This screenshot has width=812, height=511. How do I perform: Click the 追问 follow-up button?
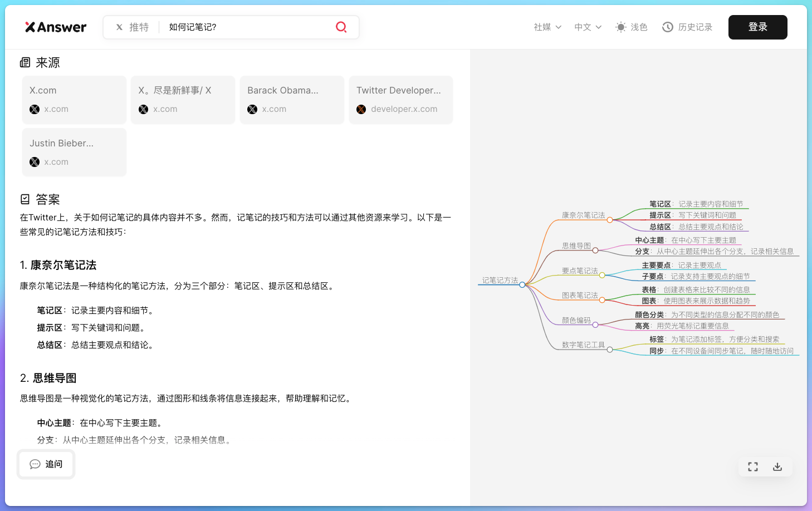(x=46, y=464)
